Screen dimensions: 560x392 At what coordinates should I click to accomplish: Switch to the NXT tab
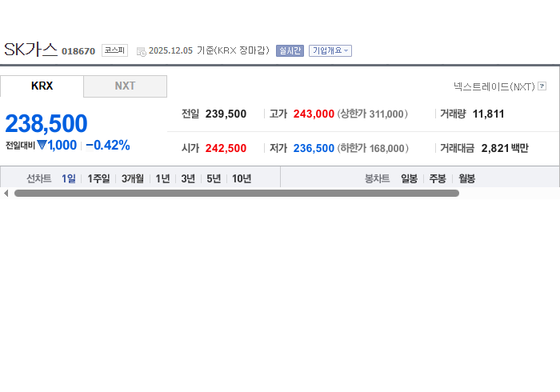[125, 86]
